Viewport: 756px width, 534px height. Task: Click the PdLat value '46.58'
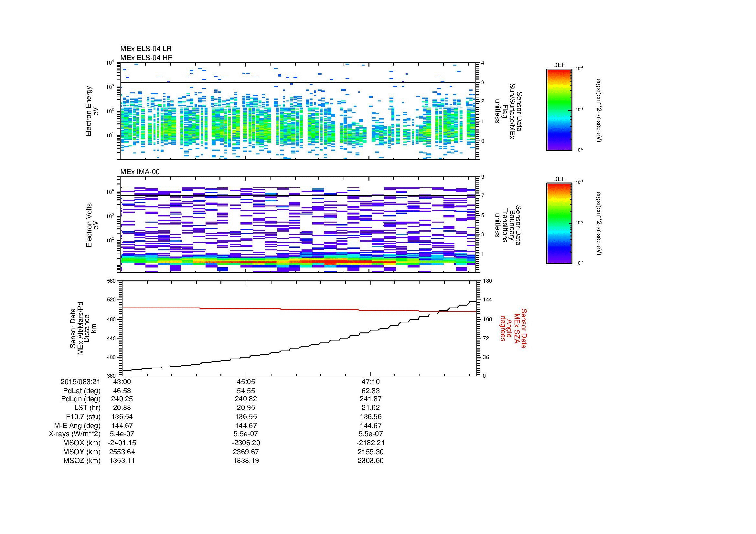(x=122, y=391)
